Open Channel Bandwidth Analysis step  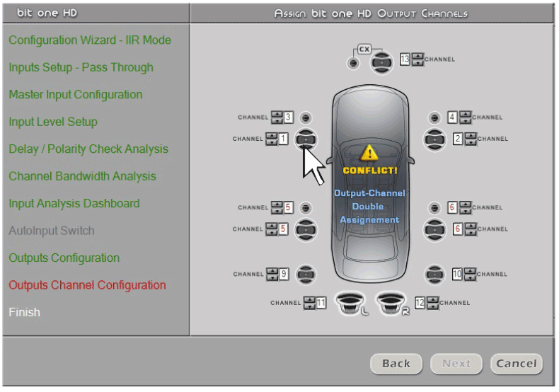click(x=82, y=176)
